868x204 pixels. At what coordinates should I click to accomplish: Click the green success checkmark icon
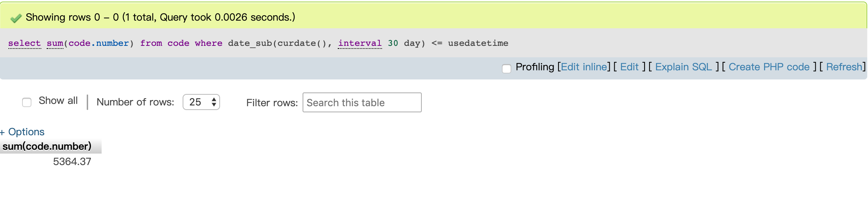(x=16, y=18)
